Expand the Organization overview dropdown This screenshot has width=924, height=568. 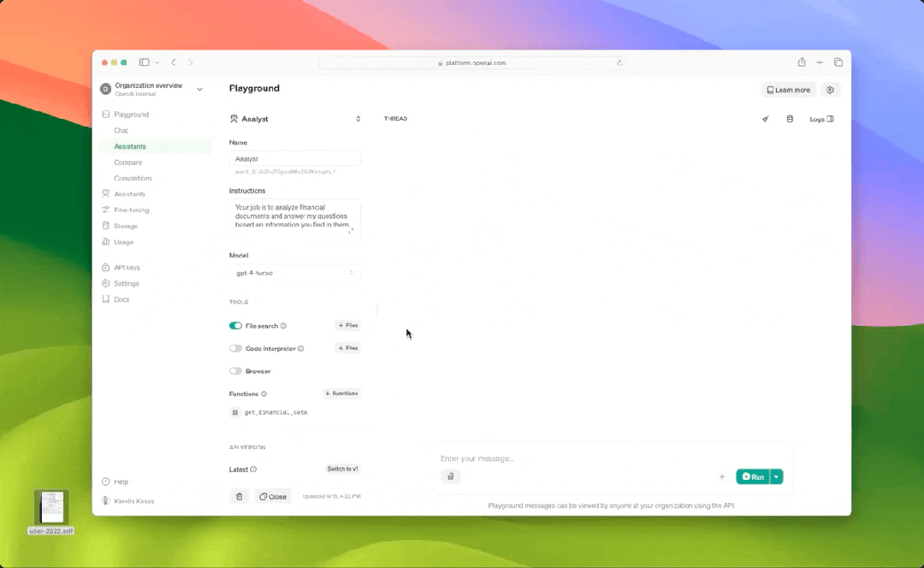tap(199, 90)
